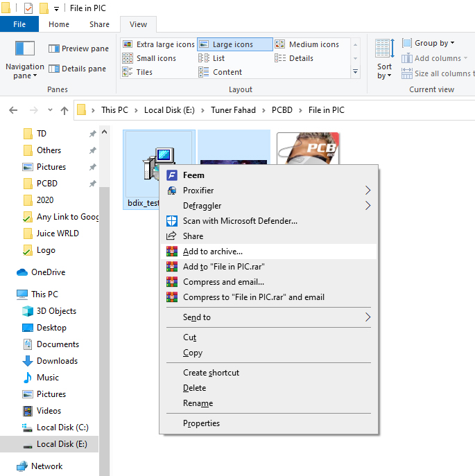Click the Feem icon in context menu
This screenshot has width=475, height=476.
(x=171, y=175)
